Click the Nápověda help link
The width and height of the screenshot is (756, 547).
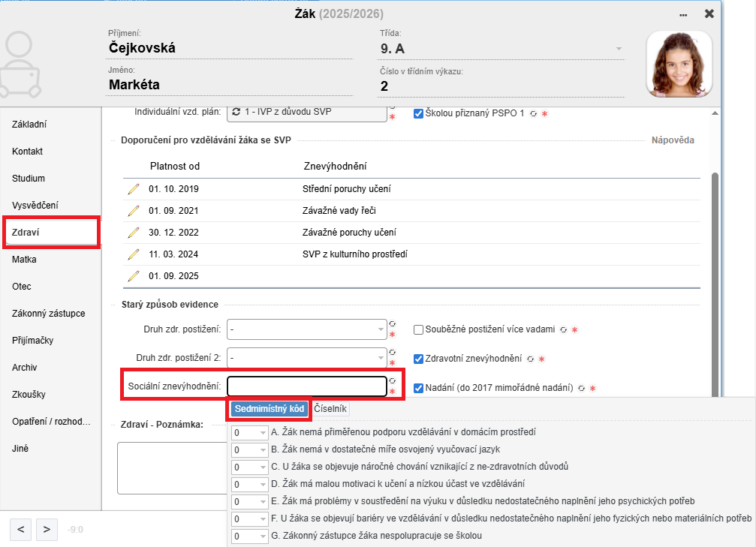pyautogui.click(x=672, y=140)
